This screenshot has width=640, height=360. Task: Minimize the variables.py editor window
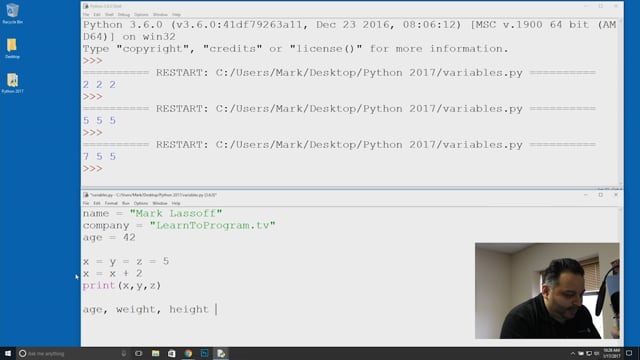[586, 195]
